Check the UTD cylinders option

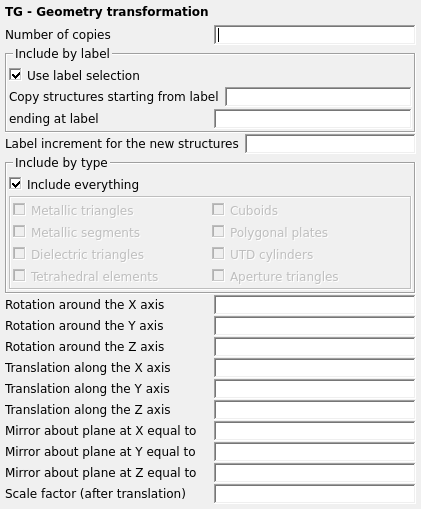click(x=218, y=254)
